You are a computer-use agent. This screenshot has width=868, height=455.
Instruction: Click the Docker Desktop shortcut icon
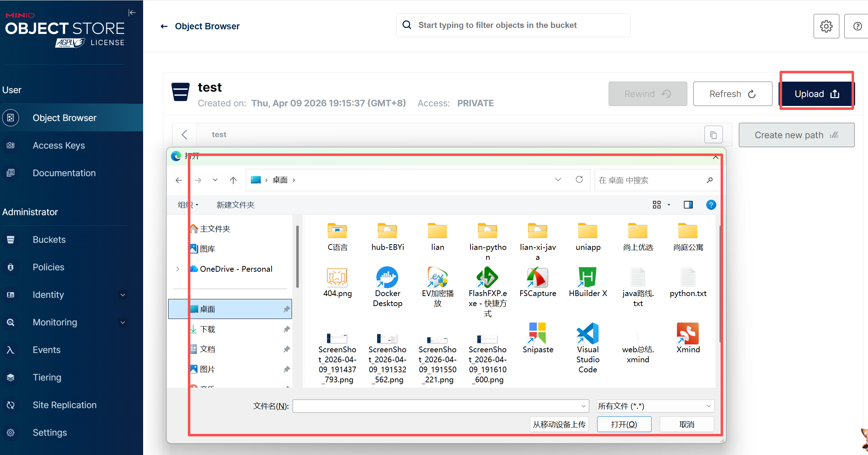pyautogui.click(x=387, y=278)
